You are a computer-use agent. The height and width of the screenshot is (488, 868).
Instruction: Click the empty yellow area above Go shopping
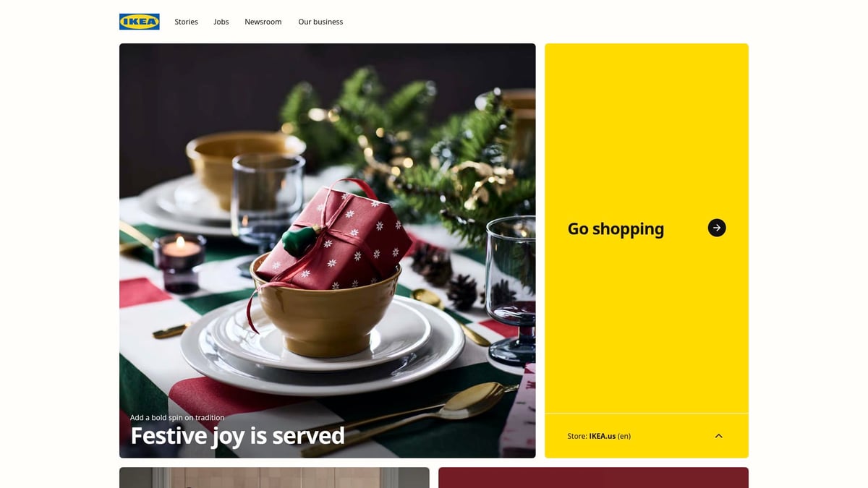coord(647,123)
